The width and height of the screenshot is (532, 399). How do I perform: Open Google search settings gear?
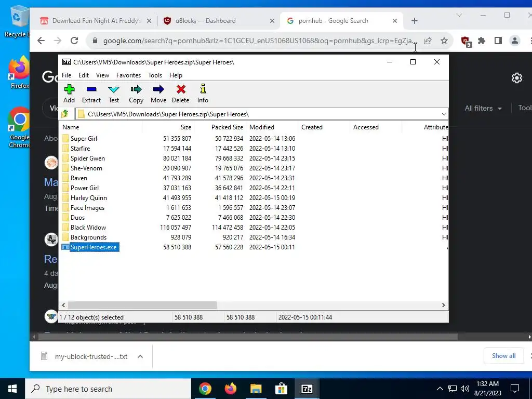click(517, 78)
